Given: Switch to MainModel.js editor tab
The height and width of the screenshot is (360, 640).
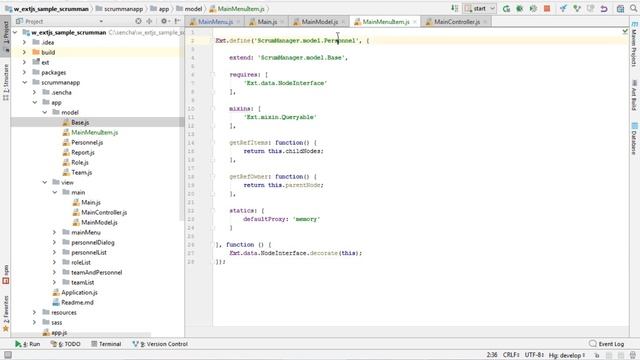Looking at the screenshot, I should 318,22.
